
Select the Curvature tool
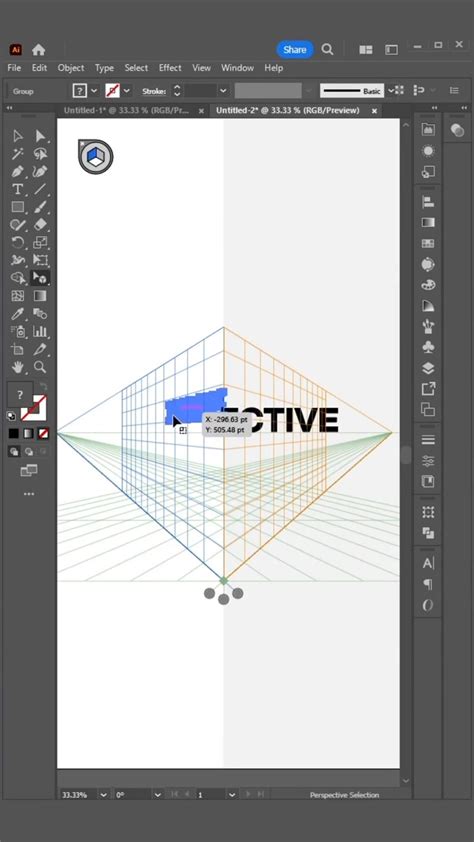40,172
